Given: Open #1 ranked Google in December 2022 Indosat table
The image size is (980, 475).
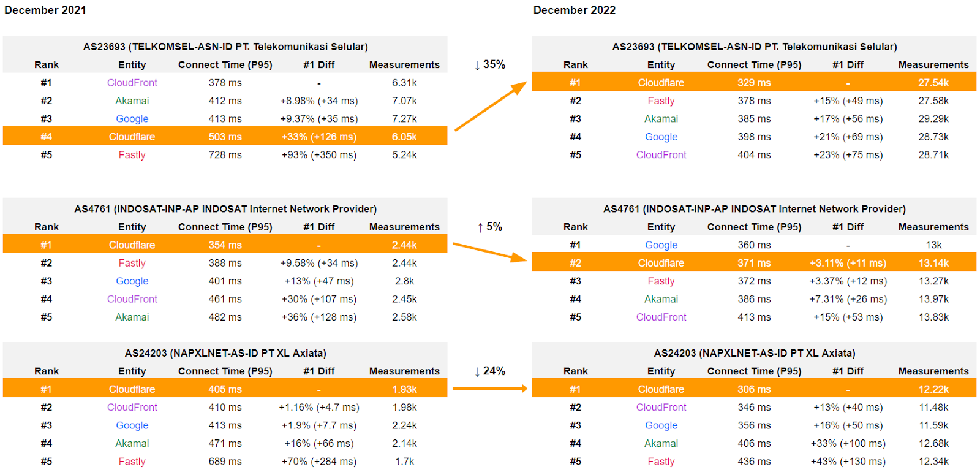Looking at the screenshot, I should 661,245.
